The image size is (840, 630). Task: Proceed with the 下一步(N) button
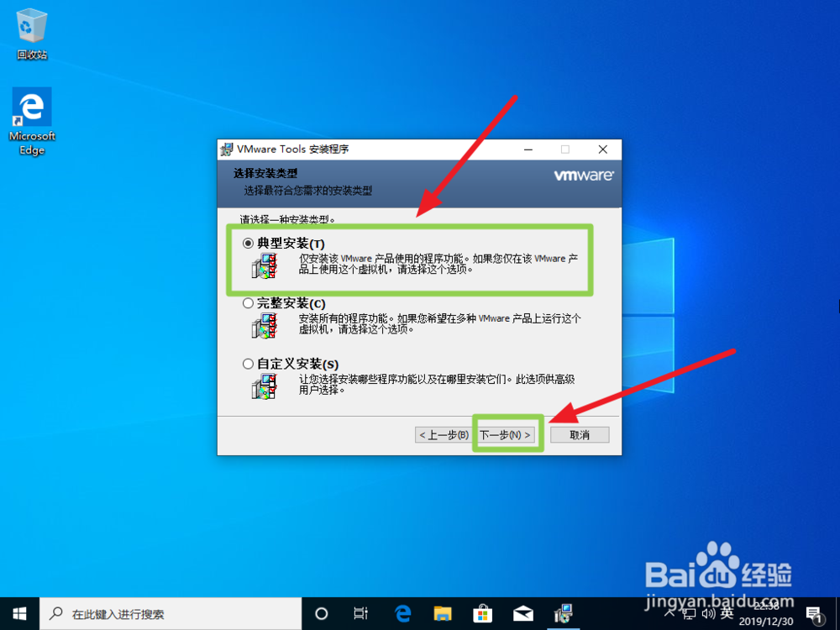click(506, 434)
